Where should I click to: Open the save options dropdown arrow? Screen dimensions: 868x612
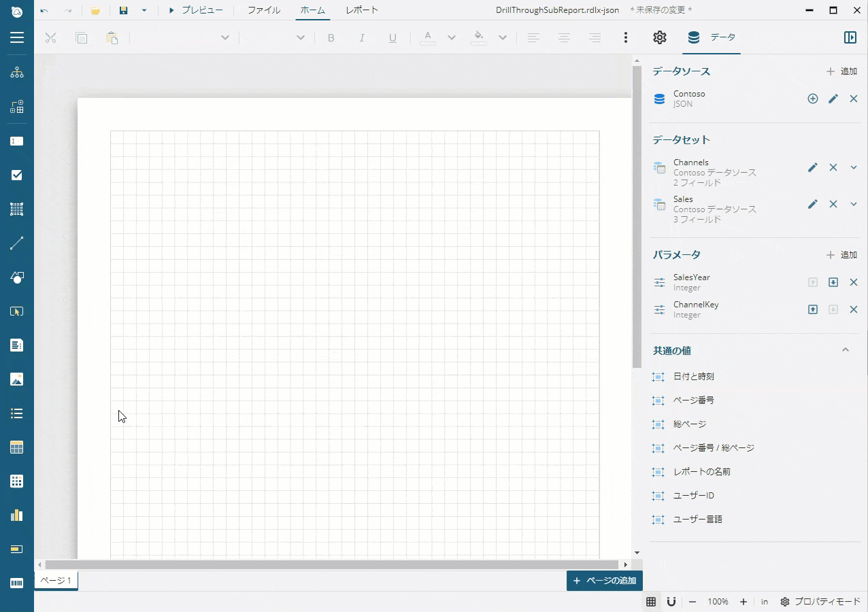(144, 11)
